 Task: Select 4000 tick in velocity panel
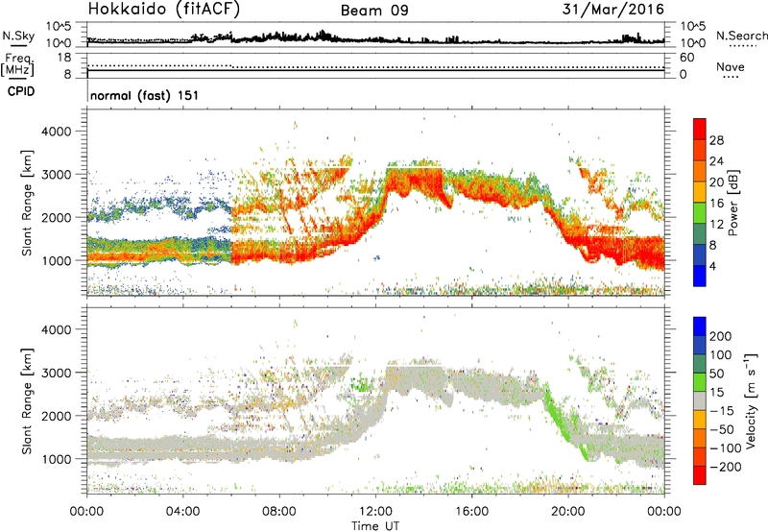[x=56, y=329]
